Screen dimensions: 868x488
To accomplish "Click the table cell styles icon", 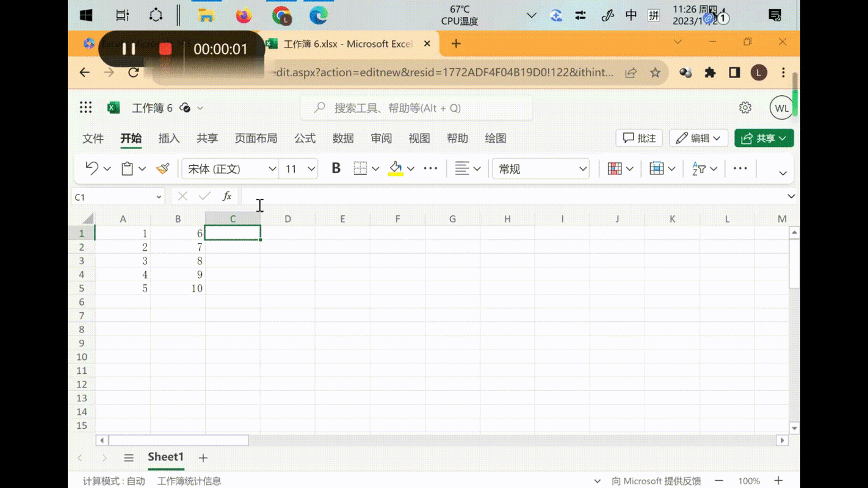I will pyautogui.click(x=656, y=169).
